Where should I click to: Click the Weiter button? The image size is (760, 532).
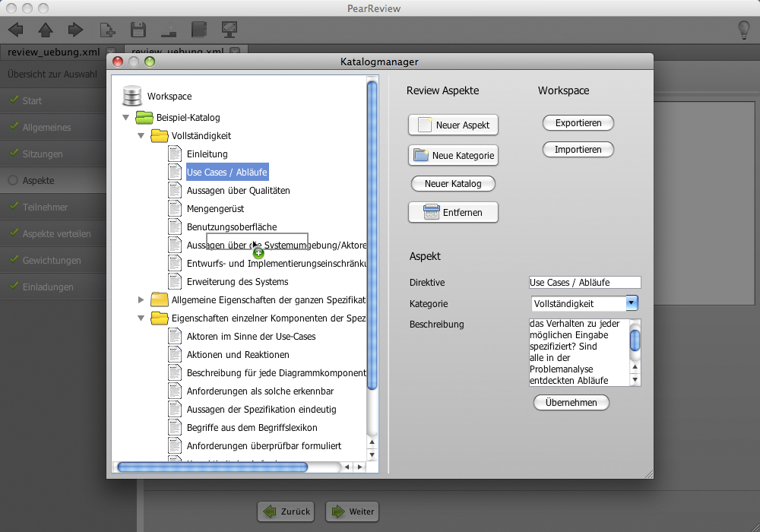[x=353, y=511]
